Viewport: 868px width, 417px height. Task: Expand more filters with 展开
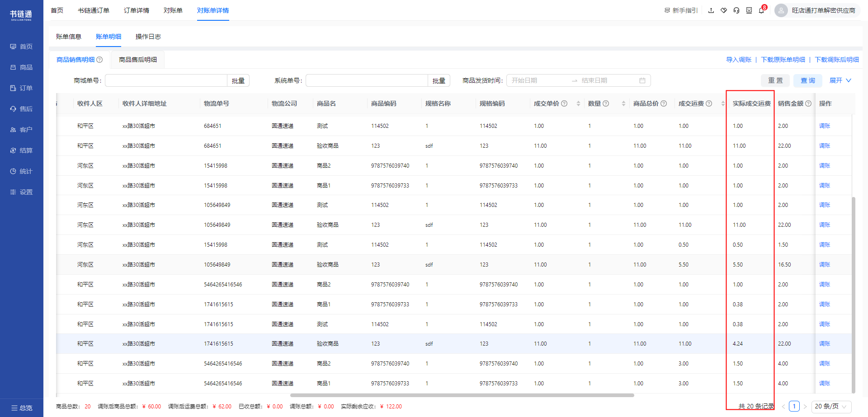(840, 80)
